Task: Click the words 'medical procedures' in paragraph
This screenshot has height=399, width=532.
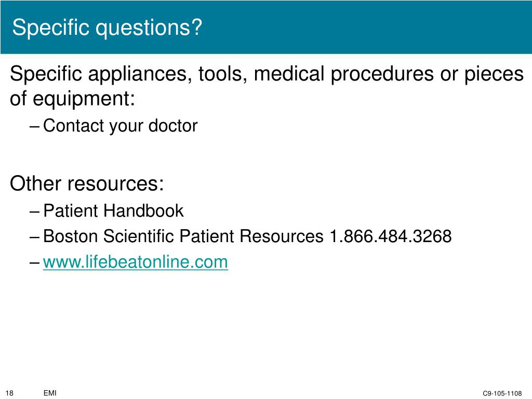Action: (x=344, y=74)
